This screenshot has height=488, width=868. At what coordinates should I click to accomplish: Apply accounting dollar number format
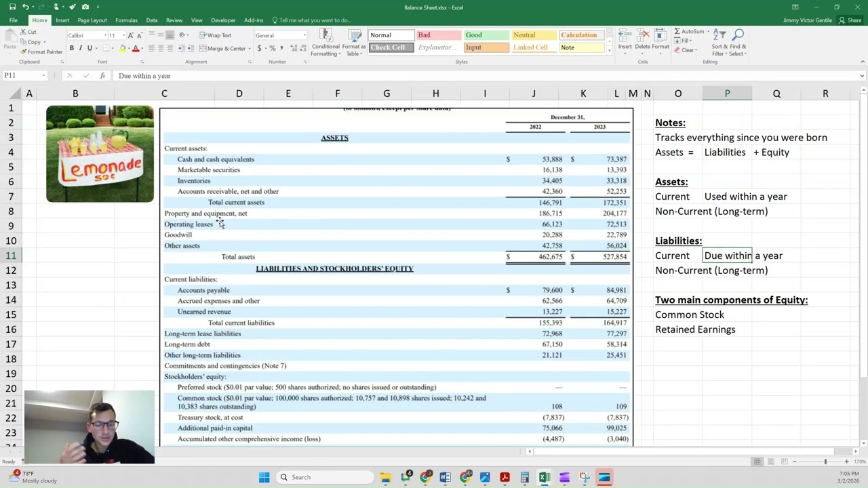click(x=260, y=48)
